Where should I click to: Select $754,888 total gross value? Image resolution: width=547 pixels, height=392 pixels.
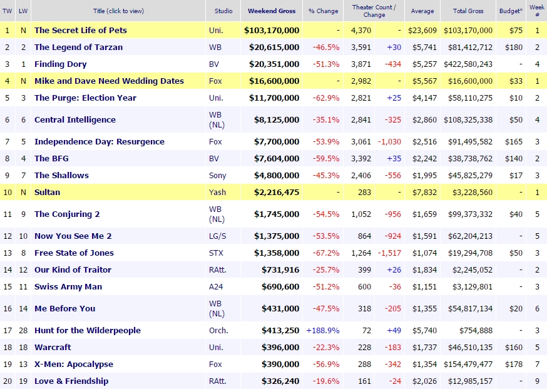pos(476,330)
